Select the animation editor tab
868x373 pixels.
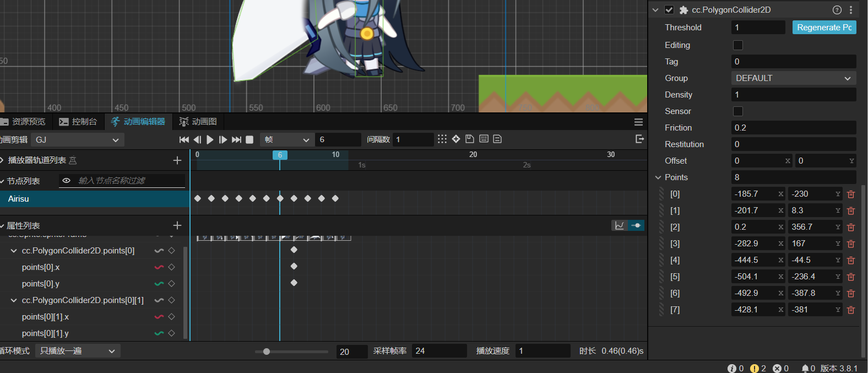pos(138,122)
